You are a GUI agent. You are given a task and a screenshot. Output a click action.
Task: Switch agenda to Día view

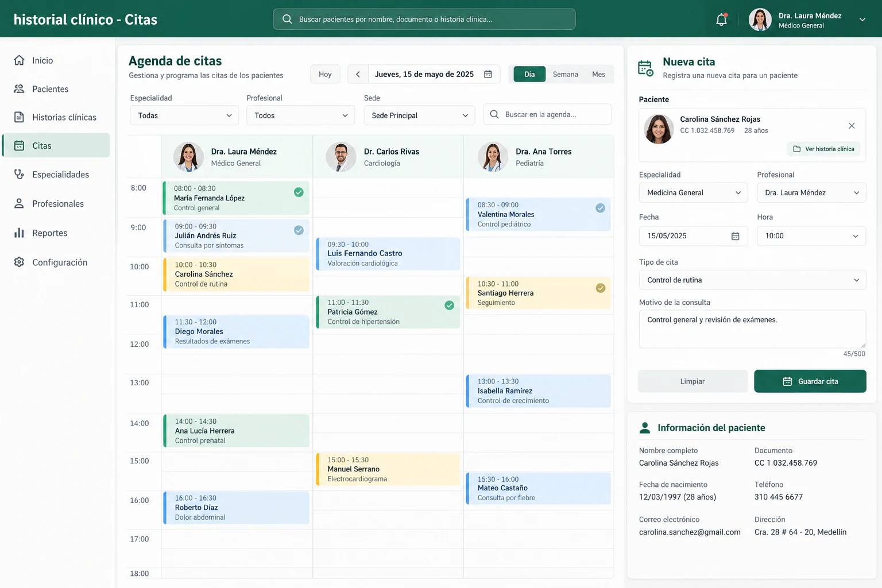pyautogui.click(x=529, y=74)
